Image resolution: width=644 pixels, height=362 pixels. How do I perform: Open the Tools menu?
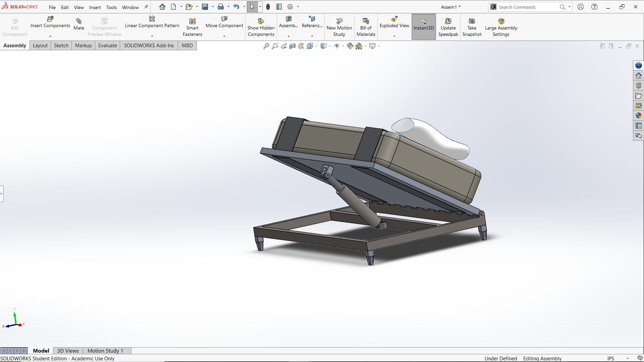pos(111,7)
